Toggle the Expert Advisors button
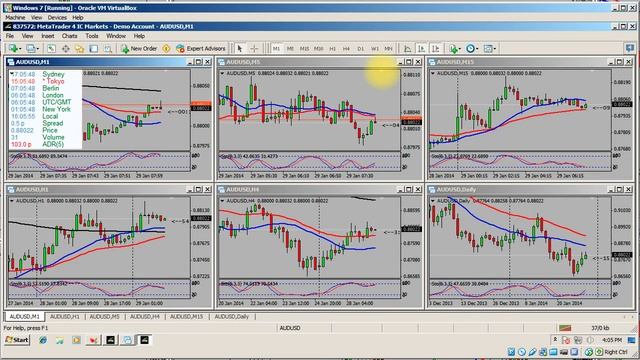Image resolution: width=640 pixels, height=360 pixels. [201, 49]
